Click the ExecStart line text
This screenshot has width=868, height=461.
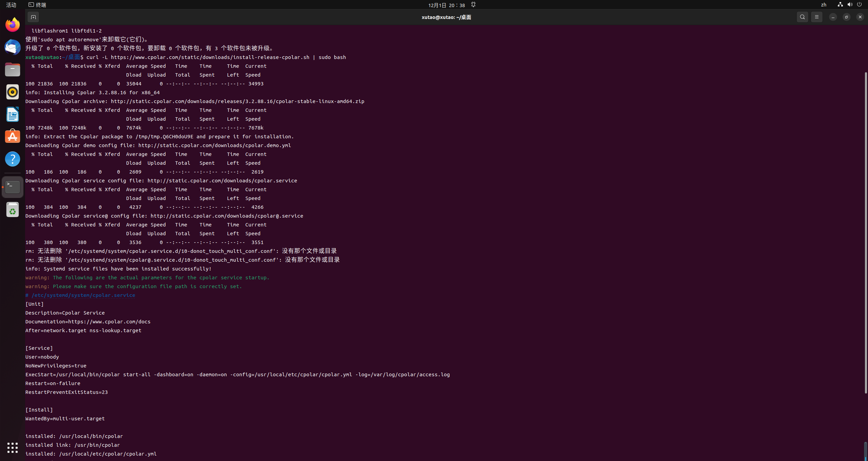pos(238,375)
